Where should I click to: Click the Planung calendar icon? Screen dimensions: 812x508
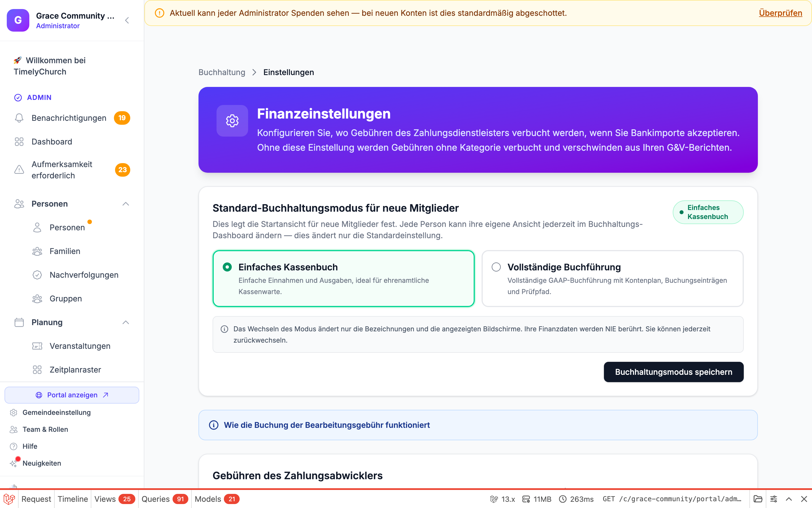(19, 323)
